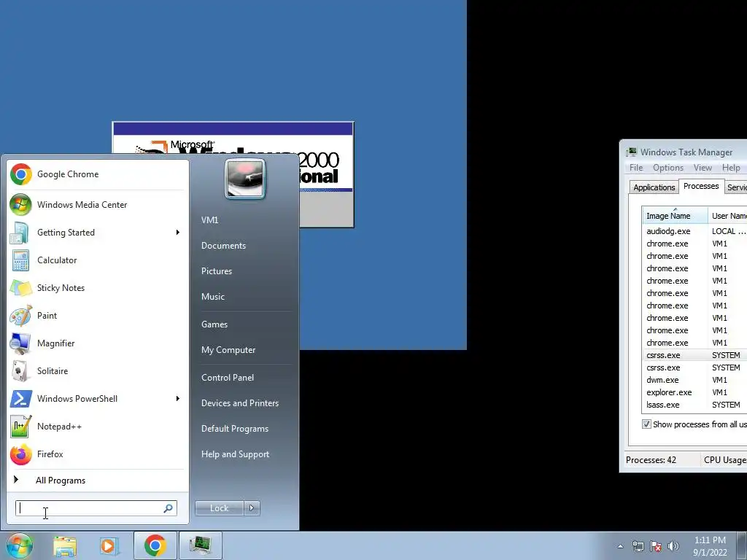Click the search magnifier icon in Start menu
This screenshot has height=560, width=747.
tap(169, 508)
